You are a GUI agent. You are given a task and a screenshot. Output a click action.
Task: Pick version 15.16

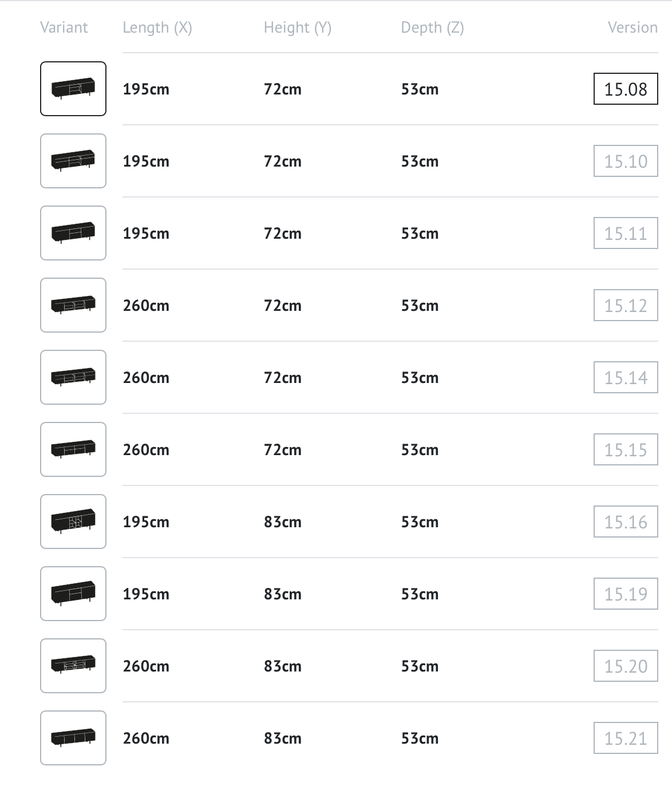(x=626, y=522)
